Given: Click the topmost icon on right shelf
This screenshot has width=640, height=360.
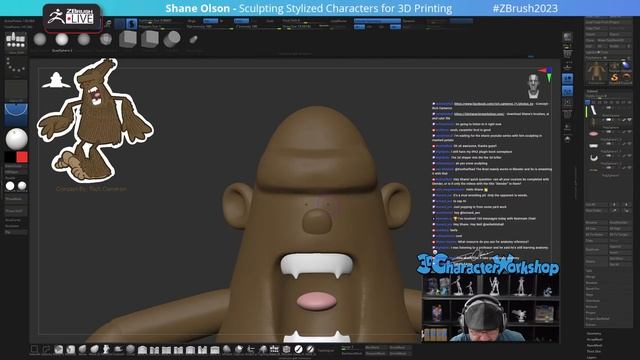Looking at the screenshot, I should click(567, 37).
